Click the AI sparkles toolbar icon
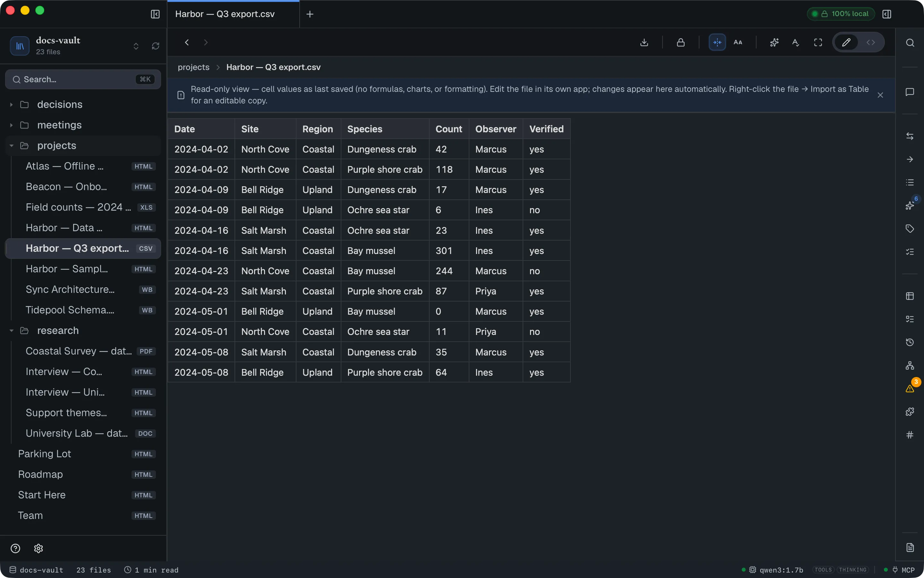Image resolution: width=924 pixels, height=578 pixels. pos(774,42)
